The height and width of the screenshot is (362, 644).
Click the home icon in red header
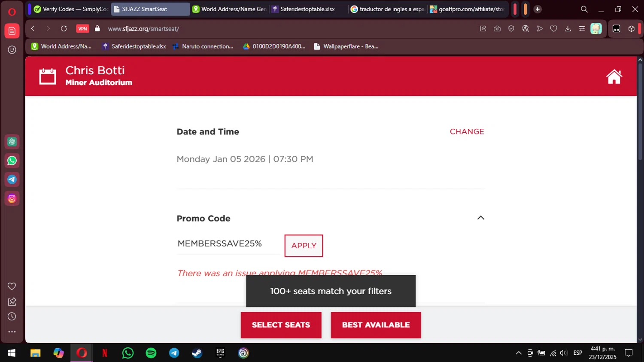(x=614, y=76)
